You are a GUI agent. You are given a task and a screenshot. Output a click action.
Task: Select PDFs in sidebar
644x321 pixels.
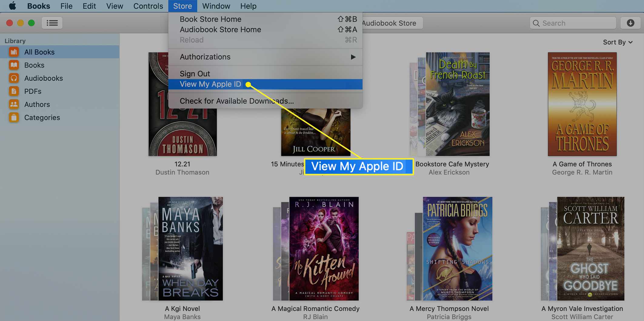pyautogui.click(x=60, y=91)
